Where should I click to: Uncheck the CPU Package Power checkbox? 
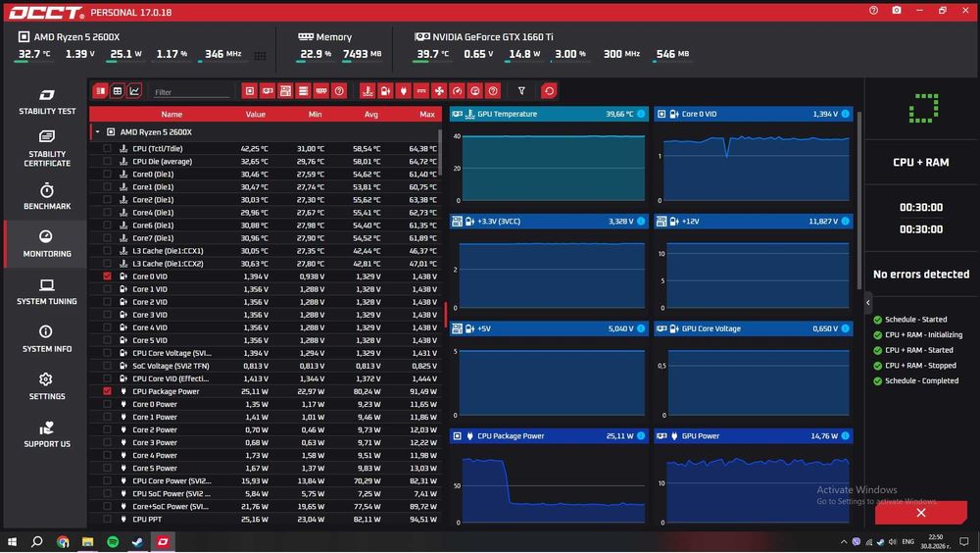point(108,391)
